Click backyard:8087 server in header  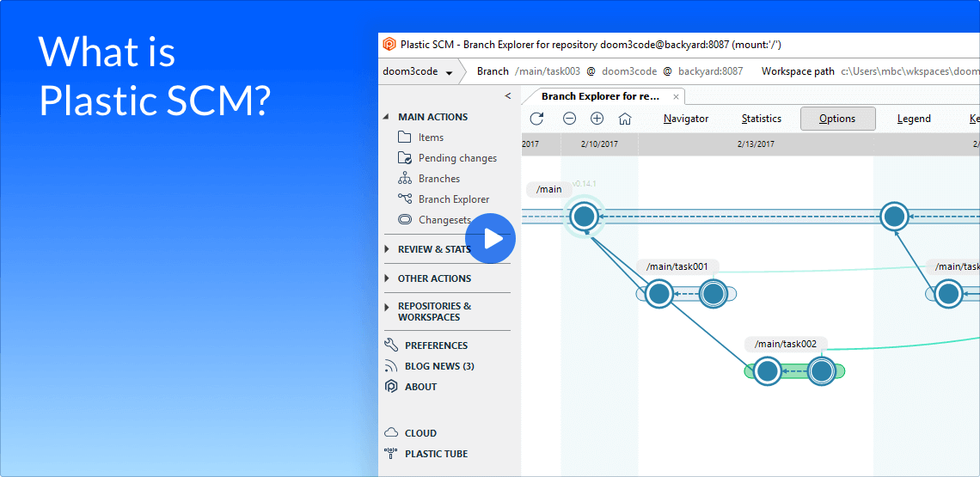pyautogui.click(x=711, y=71)
